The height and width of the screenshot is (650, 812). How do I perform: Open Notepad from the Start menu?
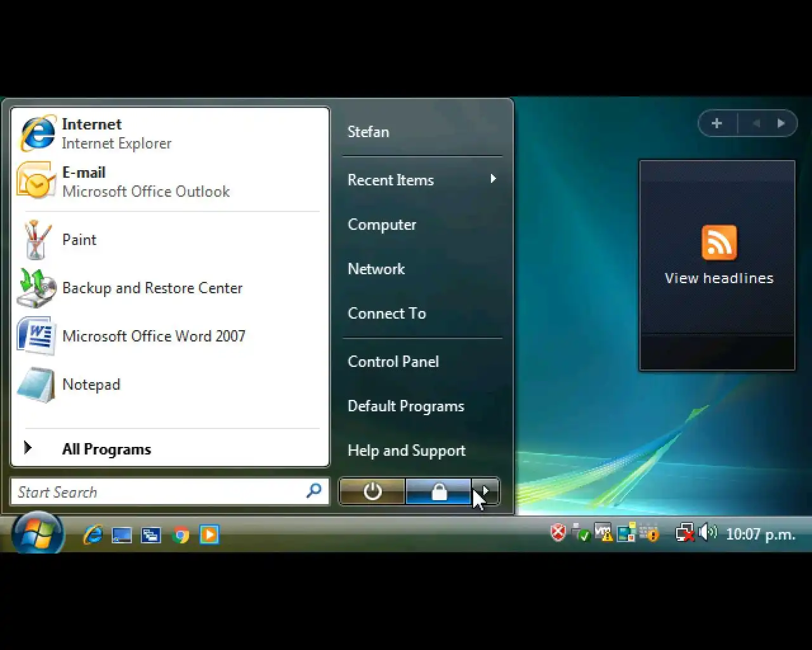pos(170,385)
